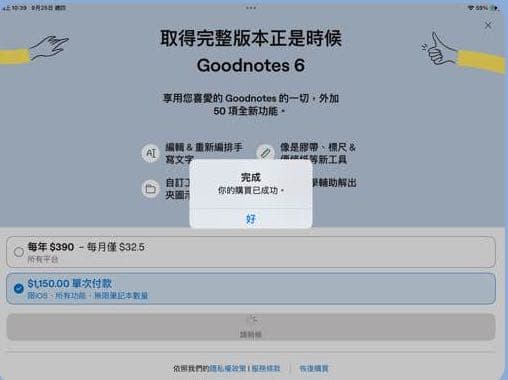
Task: Open the 隱私權政策 privacy policy link
Action: [x=228, y=368]
